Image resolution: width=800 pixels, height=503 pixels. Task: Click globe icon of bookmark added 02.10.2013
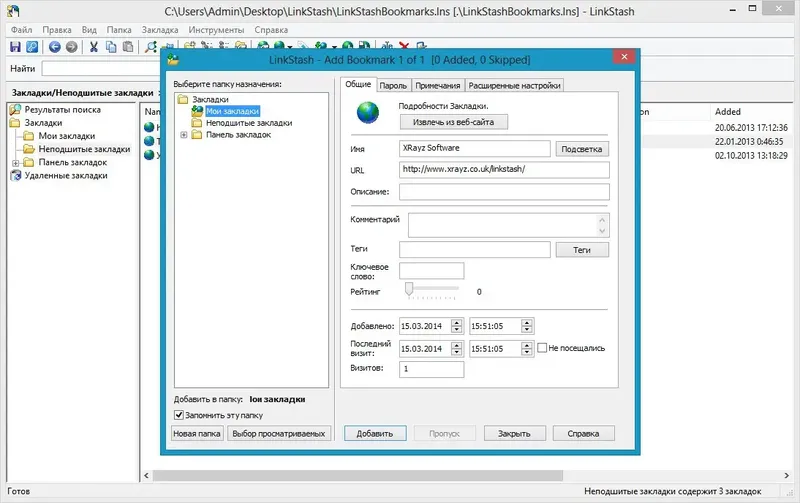tap(149, 155)
